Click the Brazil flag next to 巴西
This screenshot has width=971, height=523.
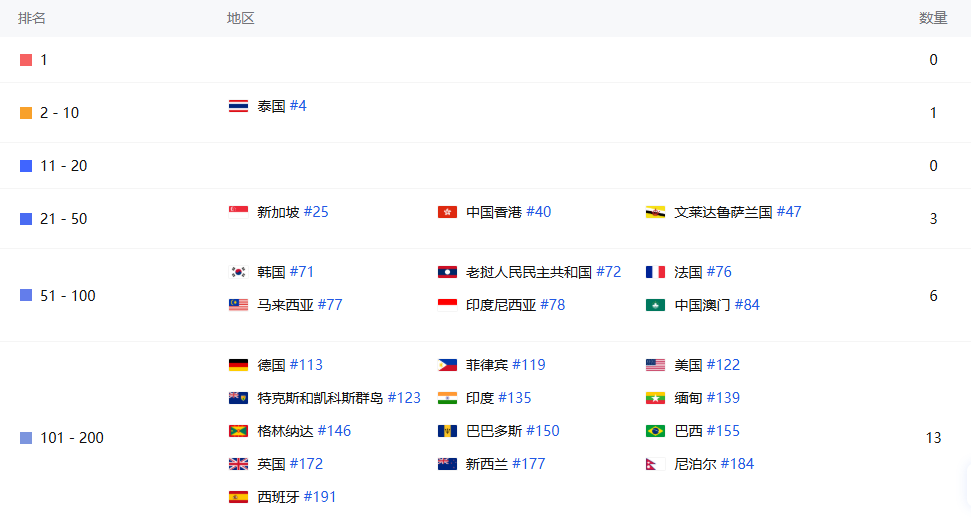click(655, 431)
